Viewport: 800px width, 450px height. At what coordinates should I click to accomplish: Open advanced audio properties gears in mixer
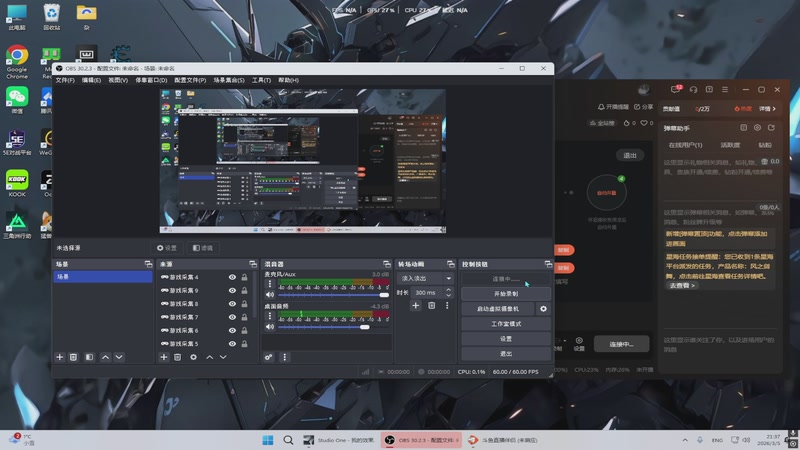click(268, 357)
